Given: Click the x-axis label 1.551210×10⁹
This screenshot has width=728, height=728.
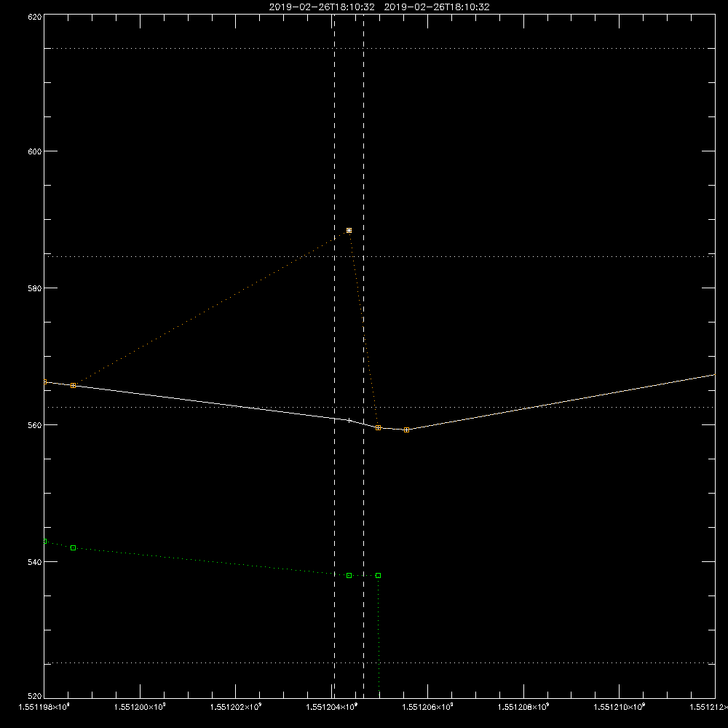Looking at the screenshot, I should [620, 707].
